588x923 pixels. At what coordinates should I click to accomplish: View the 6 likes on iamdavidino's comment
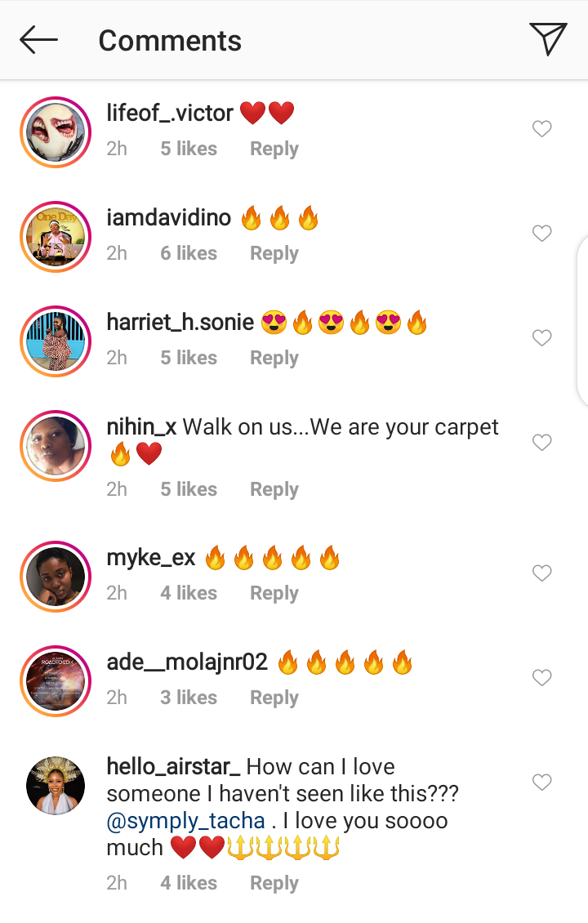189,253
